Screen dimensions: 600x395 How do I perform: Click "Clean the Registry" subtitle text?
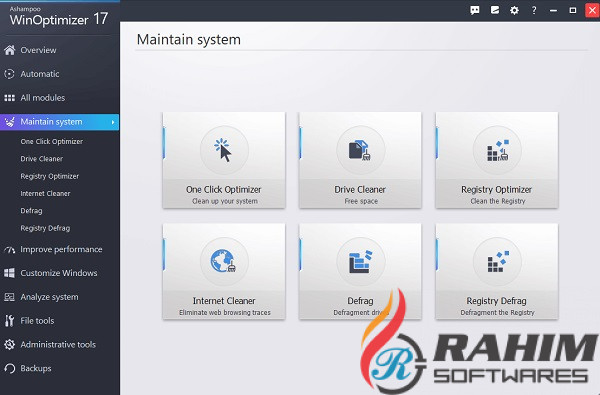tap(498, 201)
